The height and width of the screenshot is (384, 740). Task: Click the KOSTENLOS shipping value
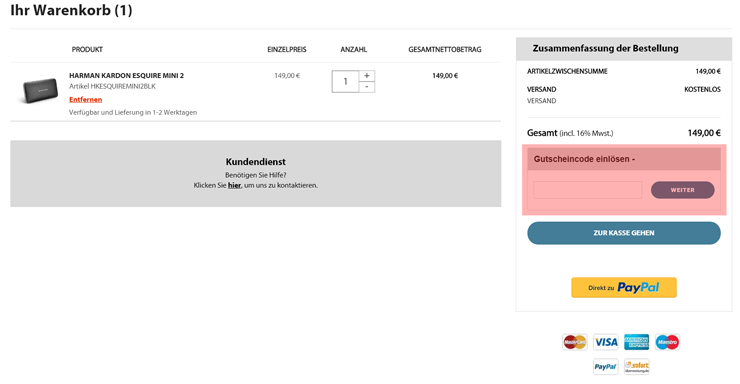coord(702,89)
